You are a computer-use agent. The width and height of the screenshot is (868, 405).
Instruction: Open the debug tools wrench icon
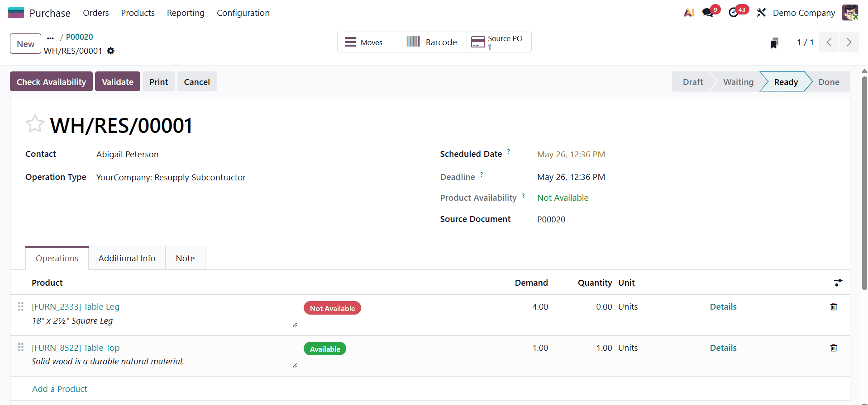(761, 13)
